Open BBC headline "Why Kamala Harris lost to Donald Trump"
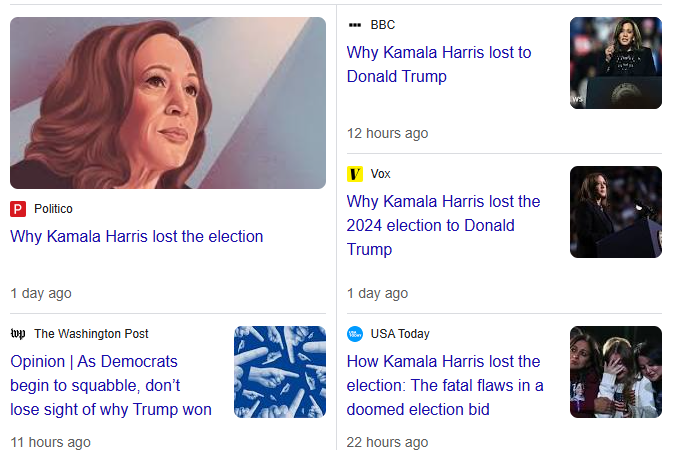Image resolution: width=681 pixels, height=466 pixels. coord(439,64)
